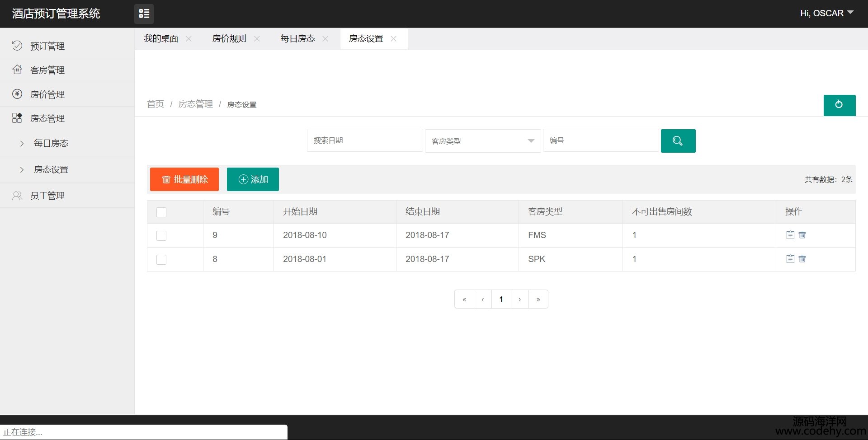This screenshot has width=868, height=440.
Task: Click the 编号 search input field
Action: [x=601, y=140]
